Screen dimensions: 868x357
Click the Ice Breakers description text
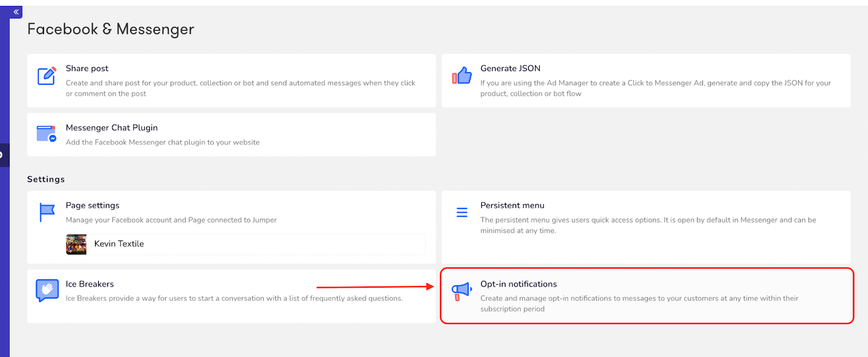[234, 298]
